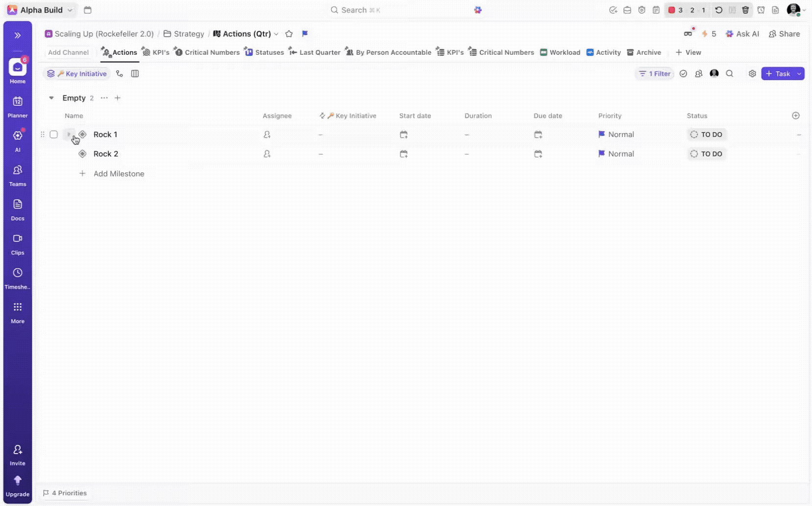Switch to the By Person Accountable tab

388,52
